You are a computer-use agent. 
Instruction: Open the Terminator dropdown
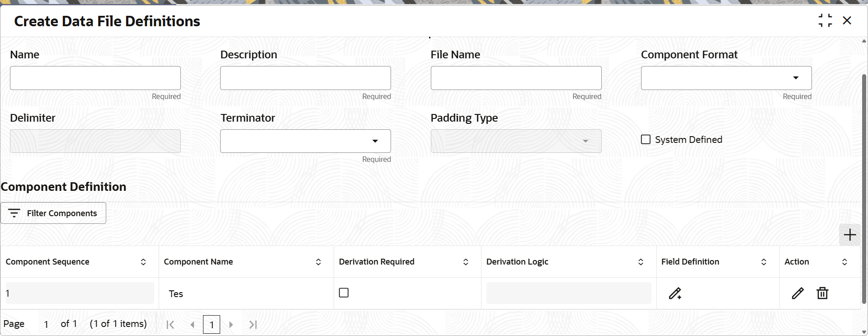click(306, 141)
